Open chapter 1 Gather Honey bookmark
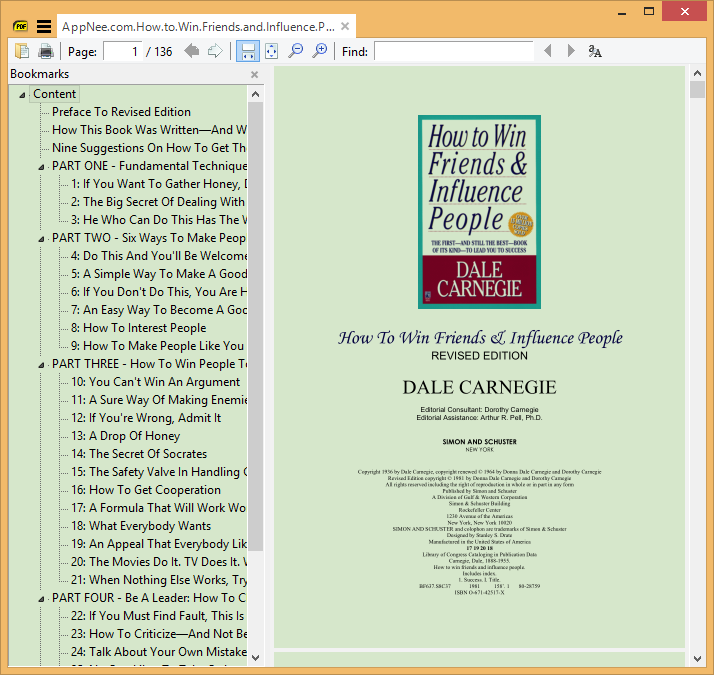714x675 pixels. pos(158,184)
